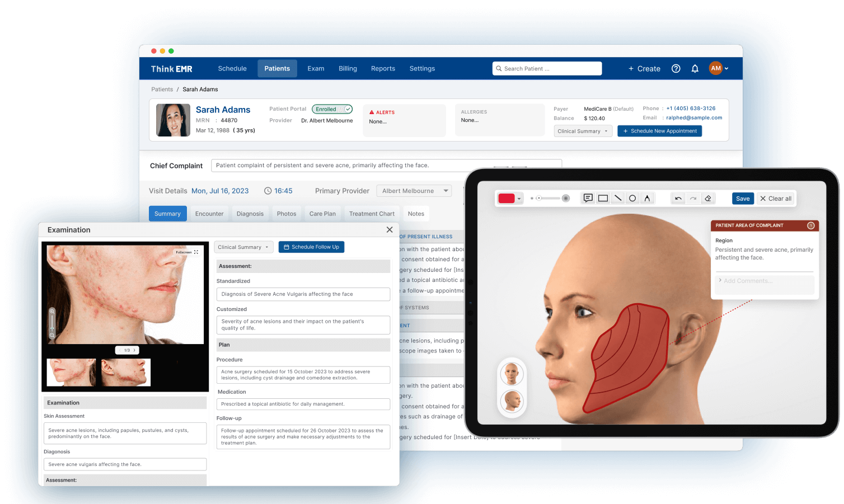The width and height of the screenshot is (844, 504).
Task: Open the Reports menu in navigation
Action: (x=383, y=68)
